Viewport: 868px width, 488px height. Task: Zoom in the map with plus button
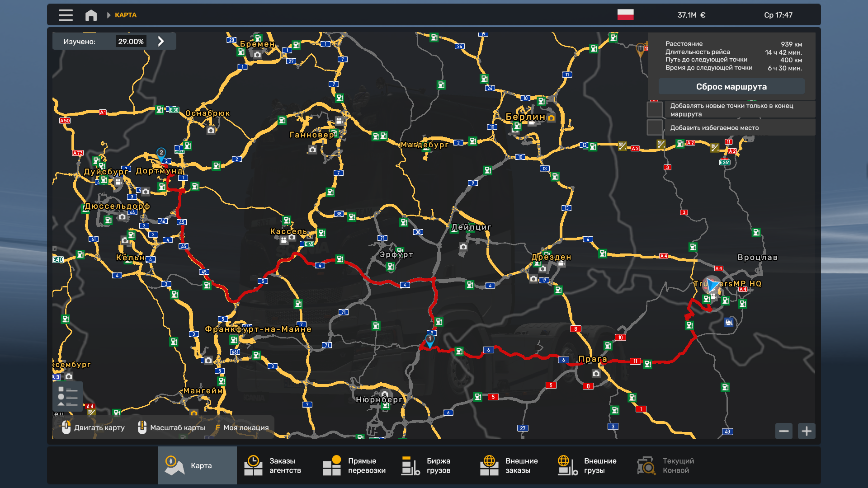coord(807,431)
